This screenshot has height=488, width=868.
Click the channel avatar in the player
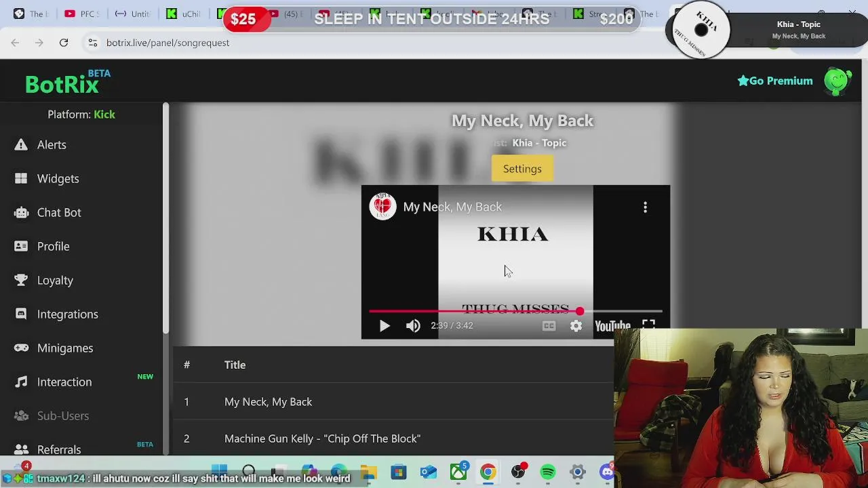[x=382, y=207]
